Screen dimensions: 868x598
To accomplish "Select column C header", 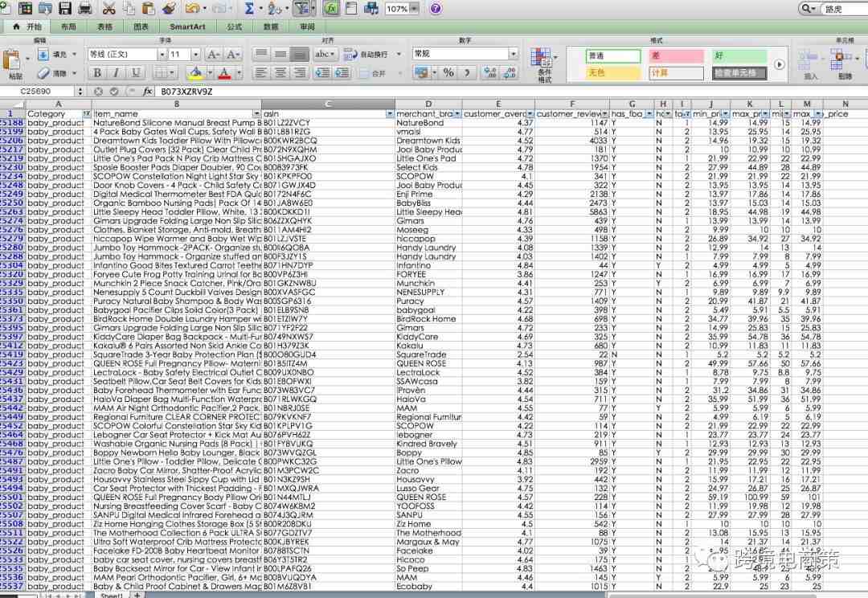I will 328,104.
